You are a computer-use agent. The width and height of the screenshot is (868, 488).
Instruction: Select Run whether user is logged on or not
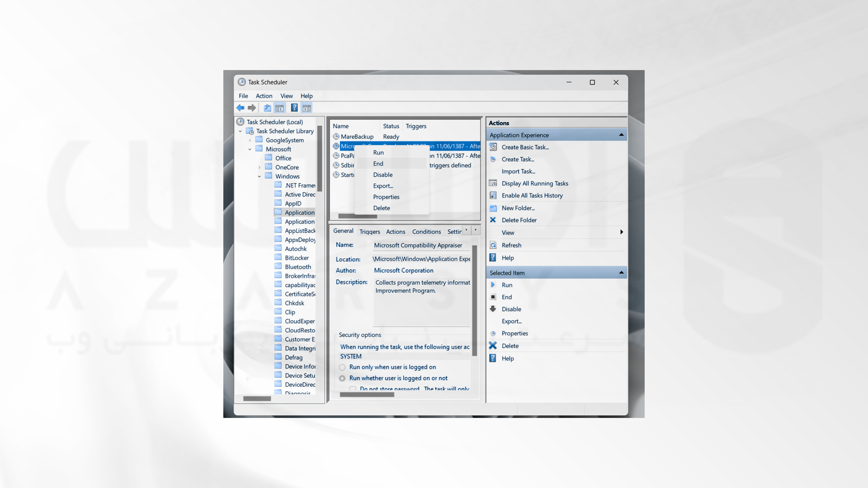click(x=342, y=378)
